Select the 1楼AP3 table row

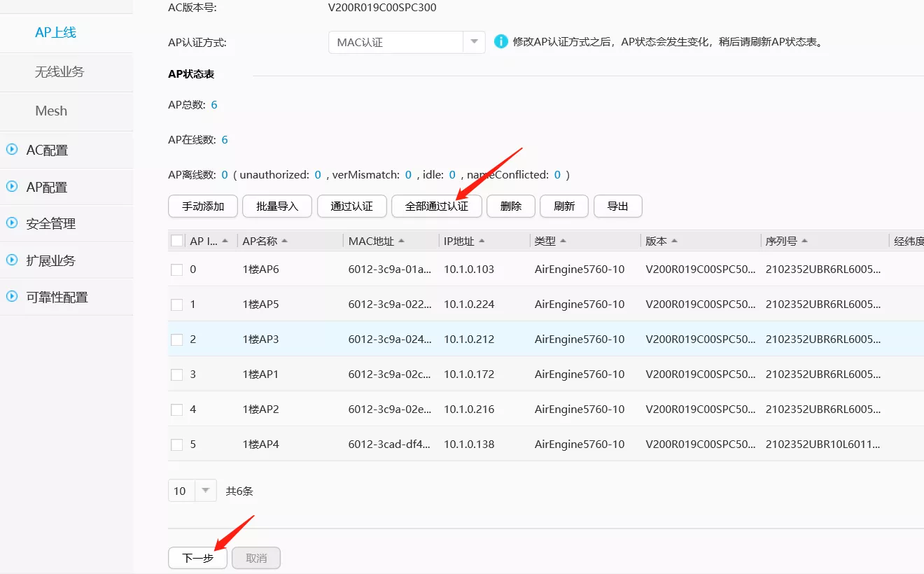click(260, 339)
